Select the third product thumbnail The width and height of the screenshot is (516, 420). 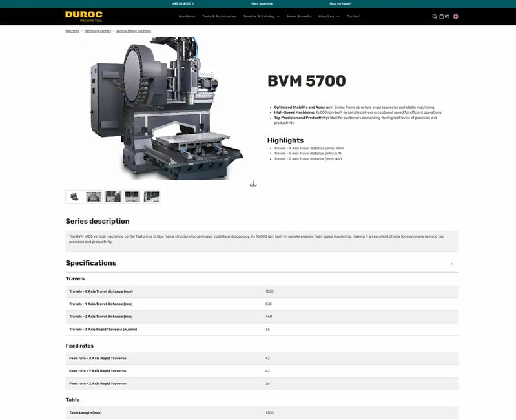[x=113, y=196]
